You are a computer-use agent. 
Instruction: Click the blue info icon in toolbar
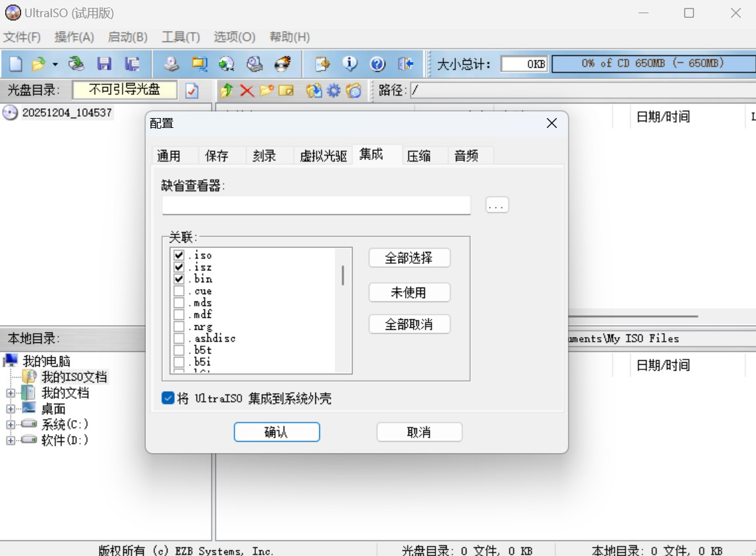(x=350, y=64)
